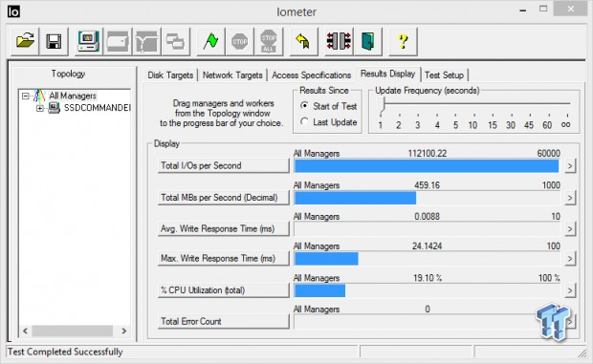Open a test configuration file
The height and width of the screenshot is (364, 593).
click(x=25, y=41)
